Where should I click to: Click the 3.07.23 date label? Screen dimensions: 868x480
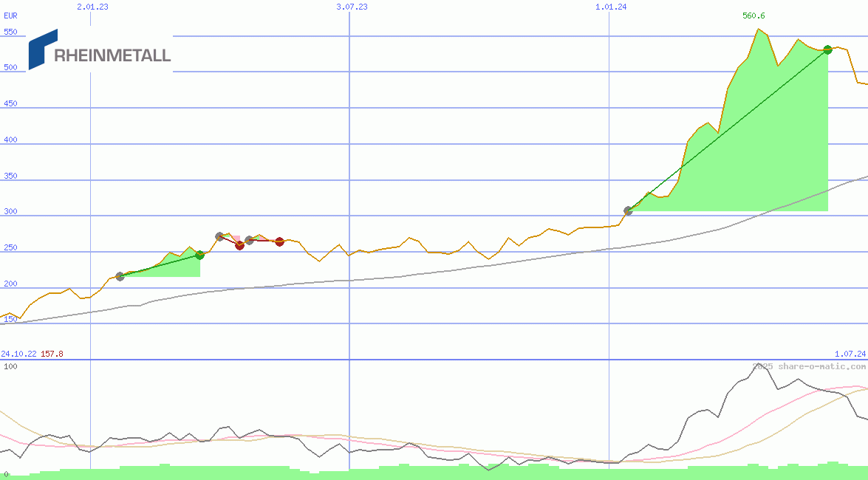click(x=352, y=7)
